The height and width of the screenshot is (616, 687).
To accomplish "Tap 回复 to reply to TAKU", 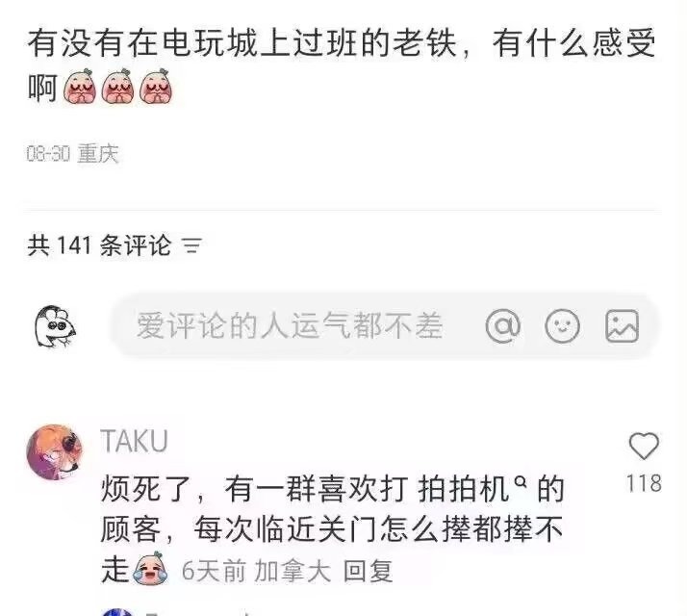I will [368, 572].
